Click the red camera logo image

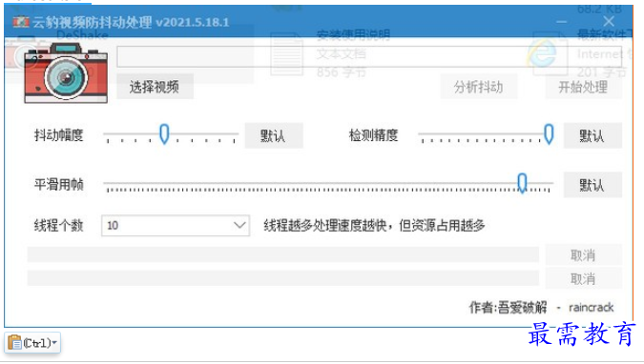(x=66, y=72)
